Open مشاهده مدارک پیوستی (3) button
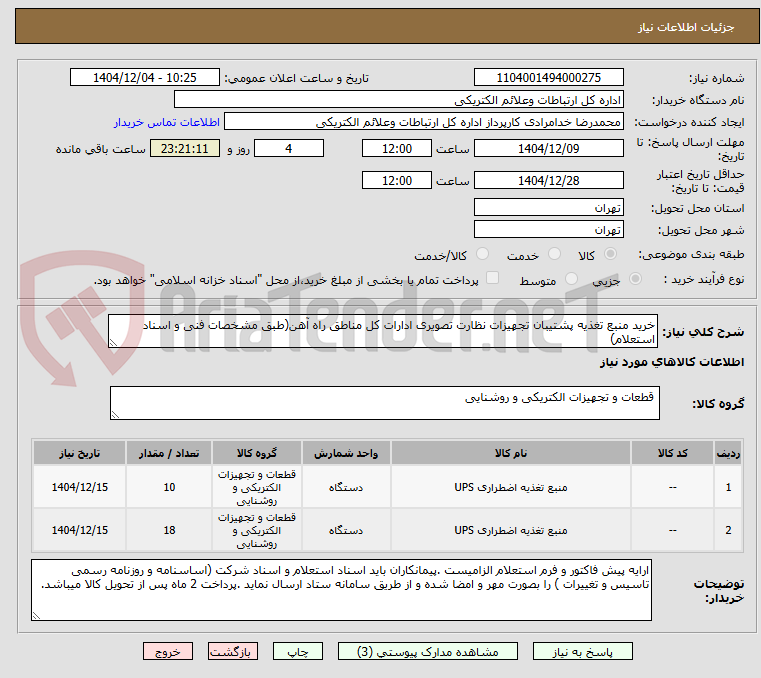 coord(428,651)
